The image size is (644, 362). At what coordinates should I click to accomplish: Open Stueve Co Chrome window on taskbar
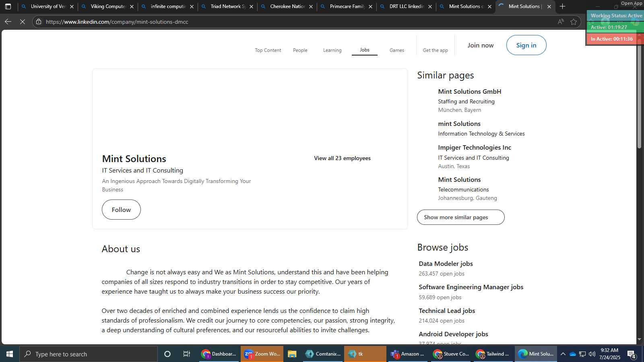point(451,354)
